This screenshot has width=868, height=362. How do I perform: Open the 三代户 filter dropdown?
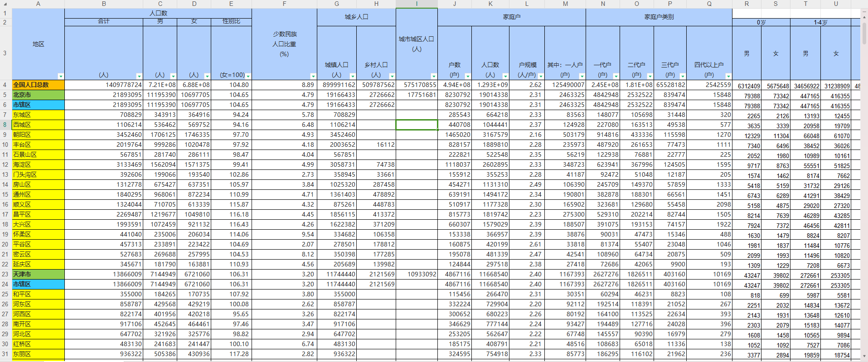(683, 76)
